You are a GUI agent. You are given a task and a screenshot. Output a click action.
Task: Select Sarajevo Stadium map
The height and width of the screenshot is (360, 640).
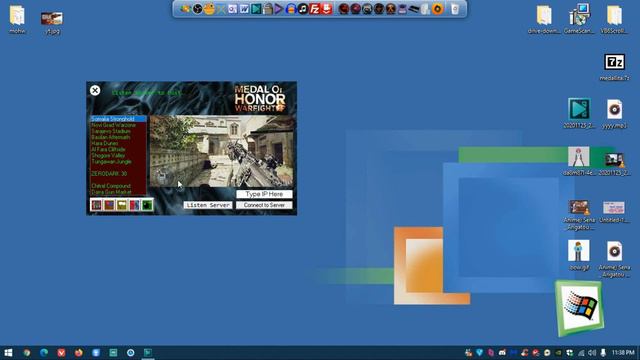(x=118, y=131)
